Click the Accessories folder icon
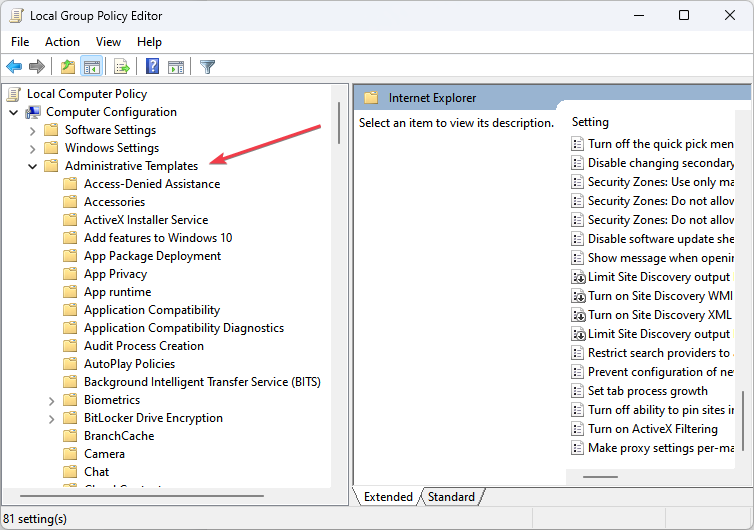This screenshot has width=754, height=530. (70, 202)
